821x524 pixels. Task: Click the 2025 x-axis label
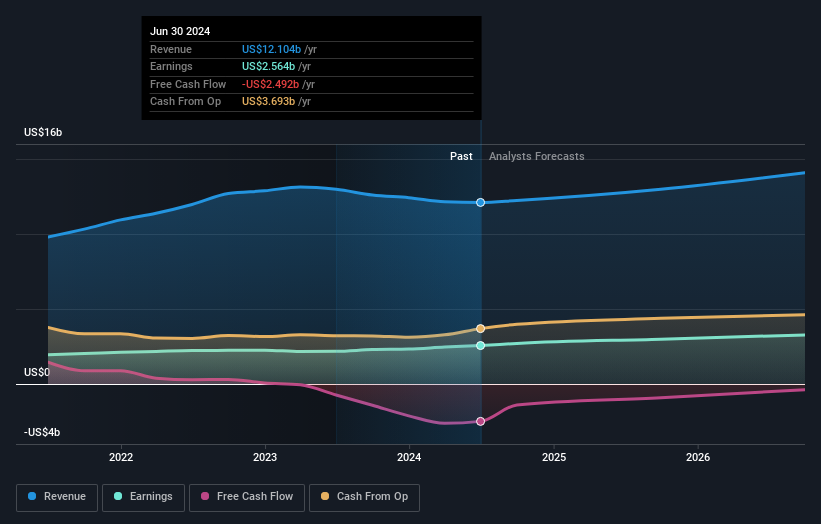pyautogui.click(x=554, y=457)
